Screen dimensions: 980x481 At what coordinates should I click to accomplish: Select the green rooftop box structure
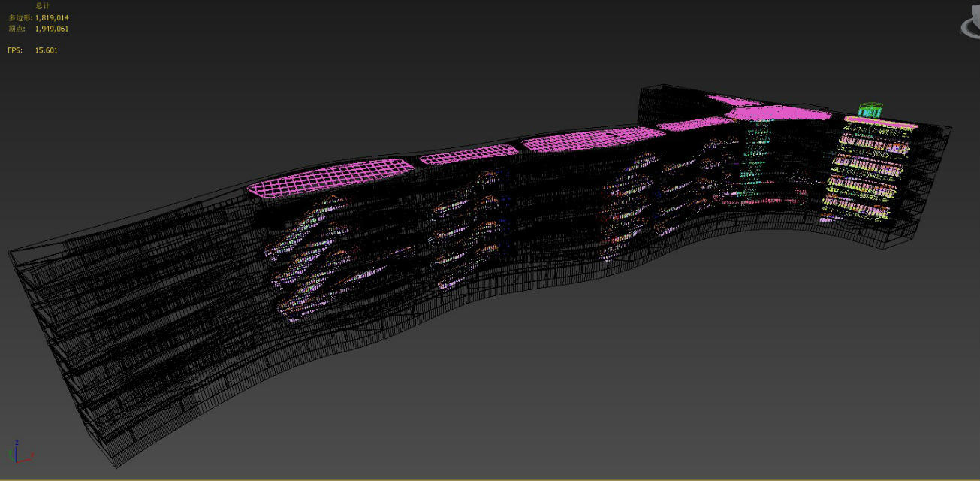869,110
